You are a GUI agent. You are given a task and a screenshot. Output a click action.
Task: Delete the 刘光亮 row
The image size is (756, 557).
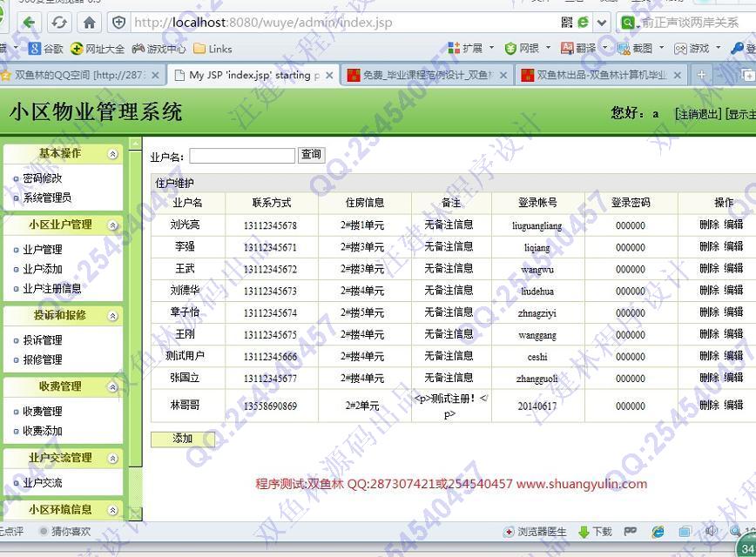point(709,225)
